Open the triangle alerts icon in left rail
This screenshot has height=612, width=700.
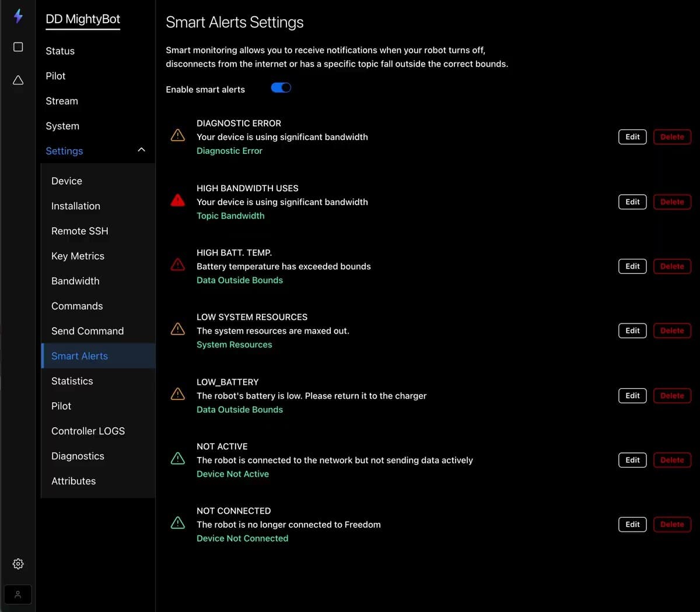(x=18, y=80)
